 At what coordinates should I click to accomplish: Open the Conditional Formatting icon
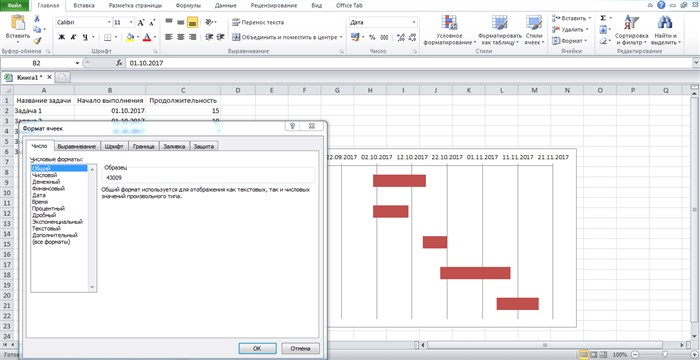coord(448,22)
